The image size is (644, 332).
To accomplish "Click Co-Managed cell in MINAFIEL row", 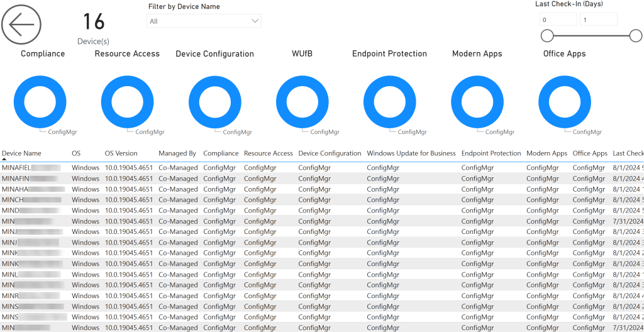I will pos(178,168).
